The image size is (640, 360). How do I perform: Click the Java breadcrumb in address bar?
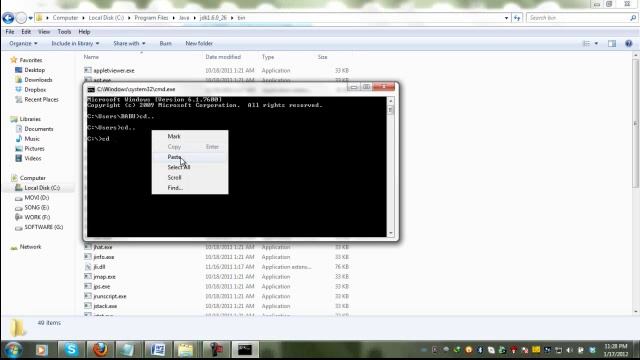(x=184, y=18)
